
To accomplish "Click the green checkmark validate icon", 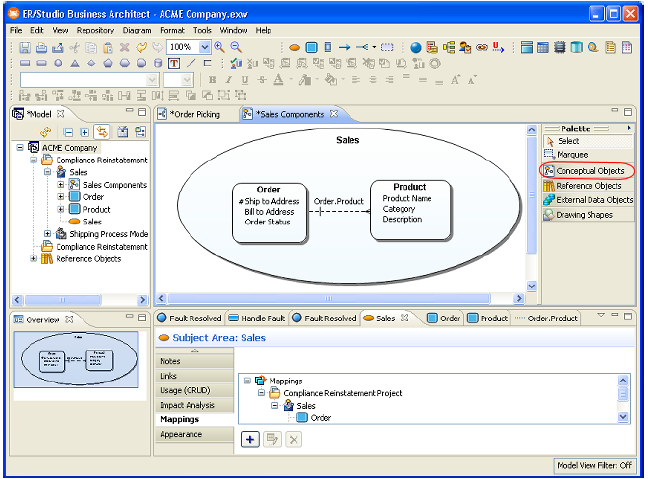I will 236,63.
